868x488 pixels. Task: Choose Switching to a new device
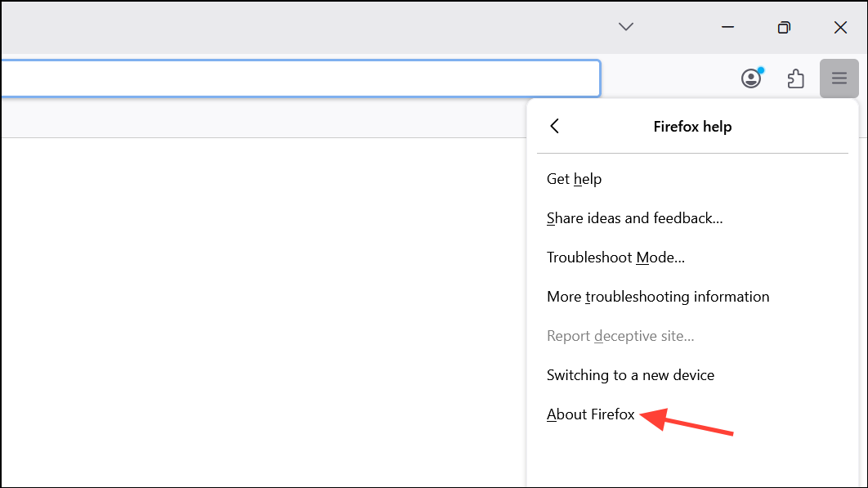tap(630, 375)
